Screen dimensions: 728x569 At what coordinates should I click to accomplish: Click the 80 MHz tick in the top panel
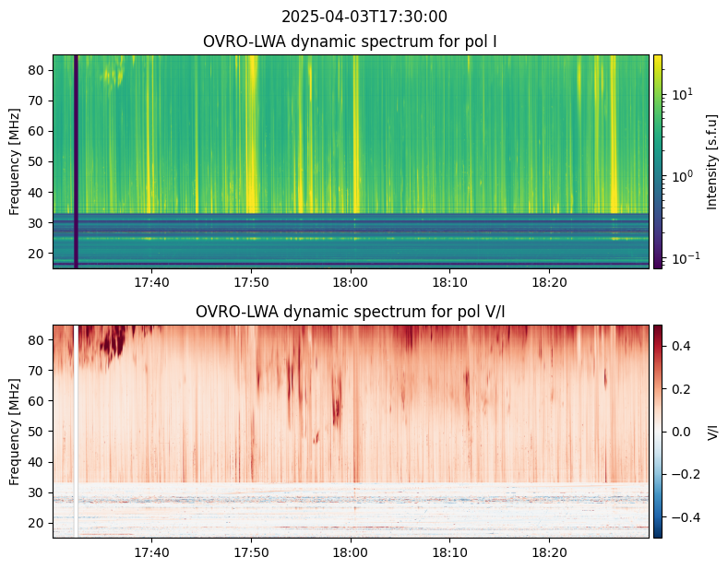tap(36, 70)
